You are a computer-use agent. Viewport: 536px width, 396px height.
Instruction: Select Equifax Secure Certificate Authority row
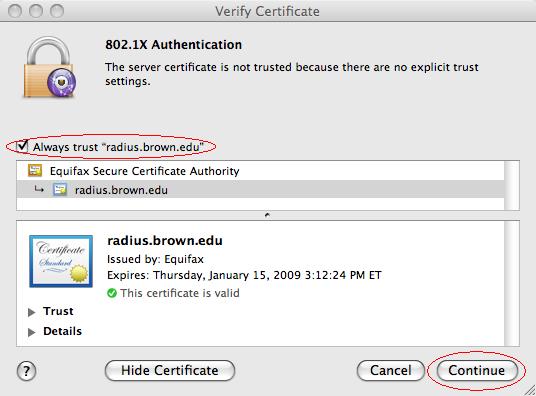pyautogui.click(x=260, y=171)
